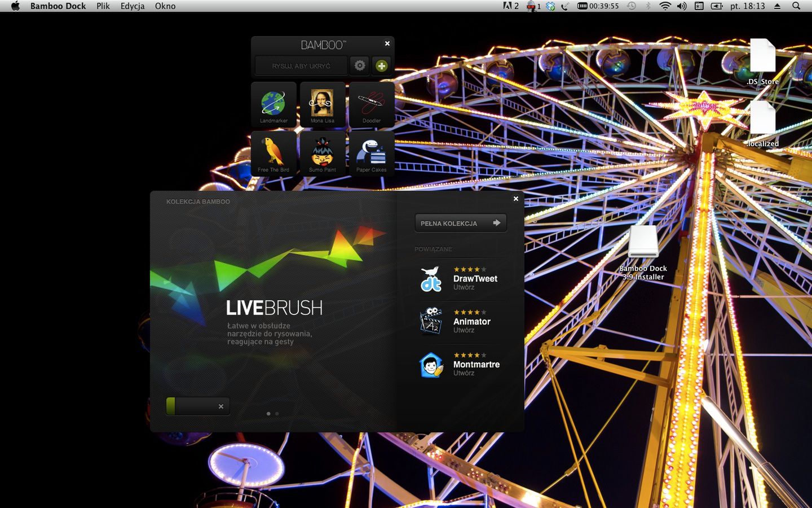Close the Kolekcja Bamboo window

point(516,199)
